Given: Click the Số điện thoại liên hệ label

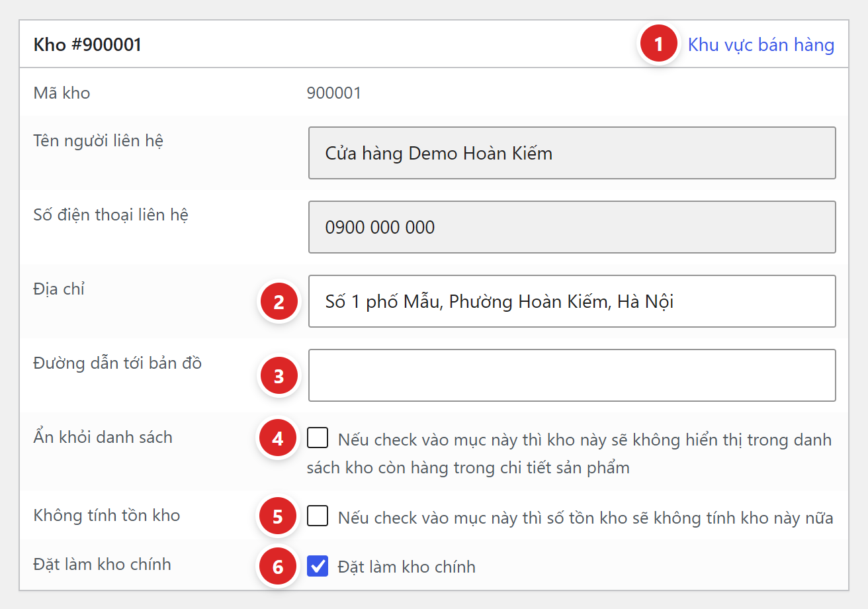Looking at the screenshot, I should coord(110,214).
